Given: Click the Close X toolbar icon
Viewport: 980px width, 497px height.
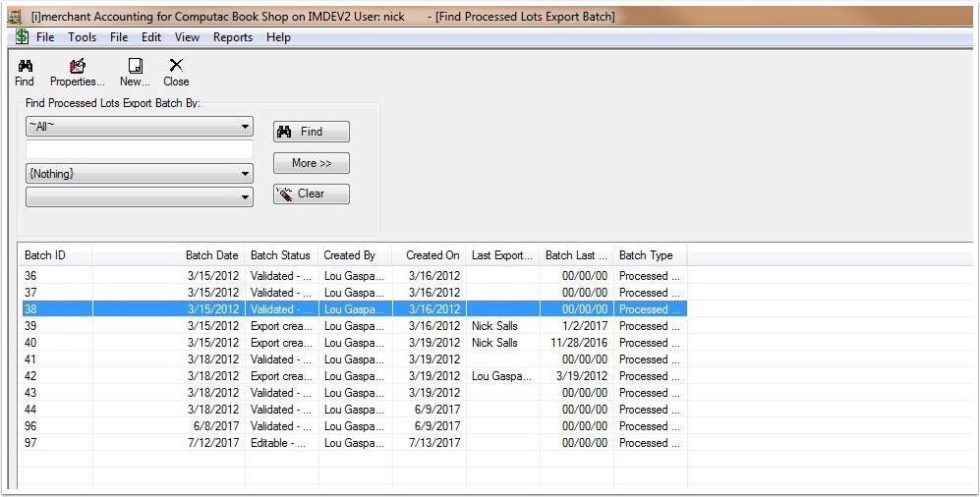Looking at the screenshot, I should click(176, 65).
